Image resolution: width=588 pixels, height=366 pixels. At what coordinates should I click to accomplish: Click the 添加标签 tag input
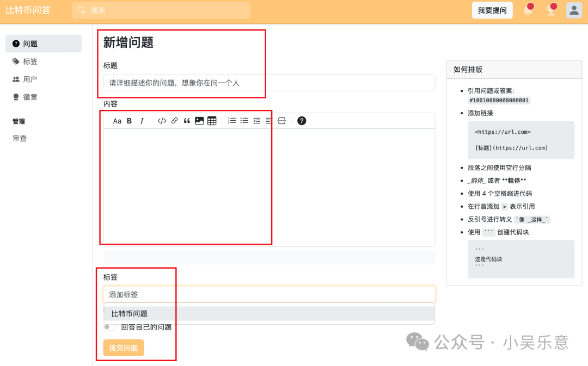point(269,294)
